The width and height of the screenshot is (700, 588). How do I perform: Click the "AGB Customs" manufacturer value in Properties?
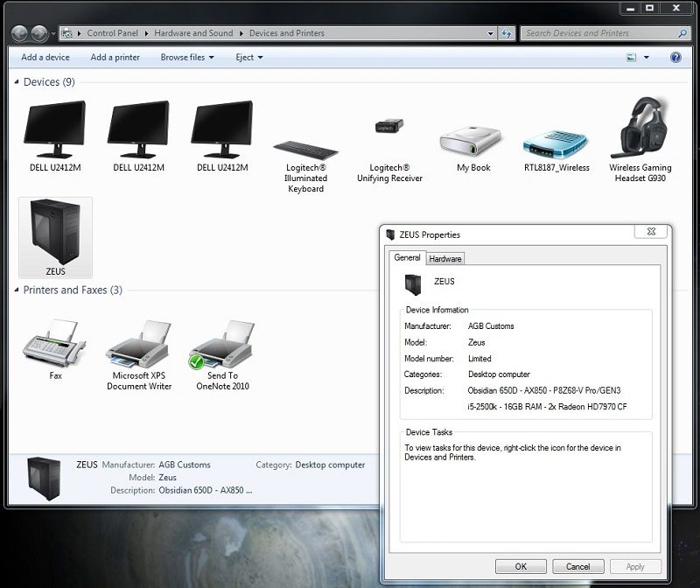(491, 325)
